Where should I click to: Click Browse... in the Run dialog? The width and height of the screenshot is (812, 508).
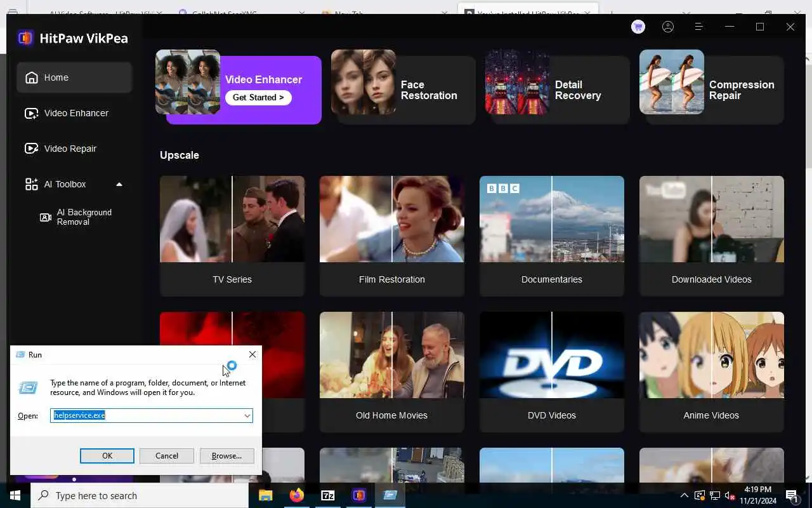tap(226, 456)
